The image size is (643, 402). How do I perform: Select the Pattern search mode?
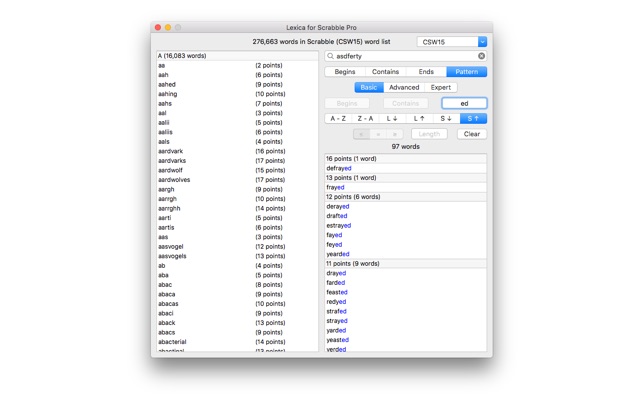[x=467, y=72]
